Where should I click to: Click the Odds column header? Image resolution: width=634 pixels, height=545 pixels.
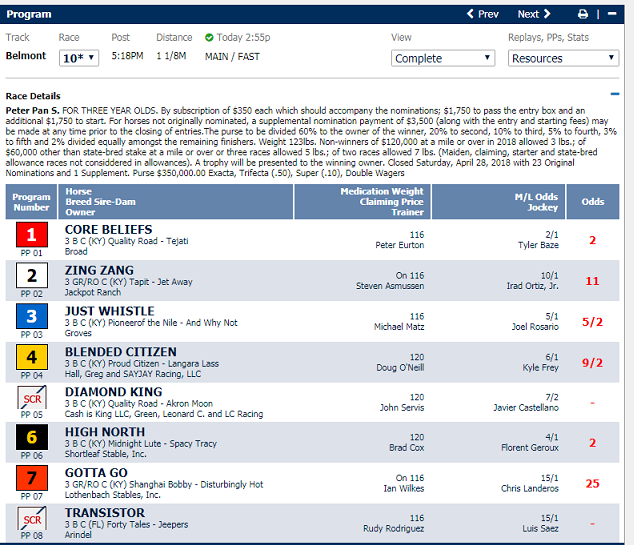point(592,201)
